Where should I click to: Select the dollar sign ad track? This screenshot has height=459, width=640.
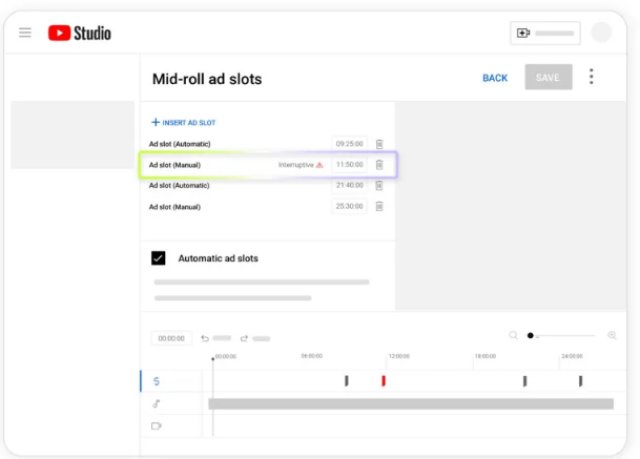(156, 381)
